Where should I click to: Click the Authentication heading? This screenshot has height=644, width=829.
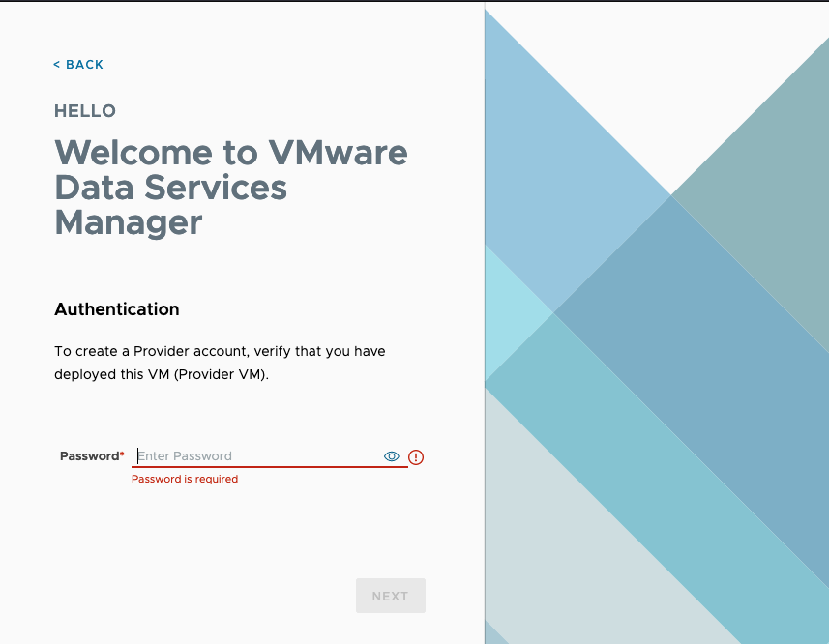(117, 309)
